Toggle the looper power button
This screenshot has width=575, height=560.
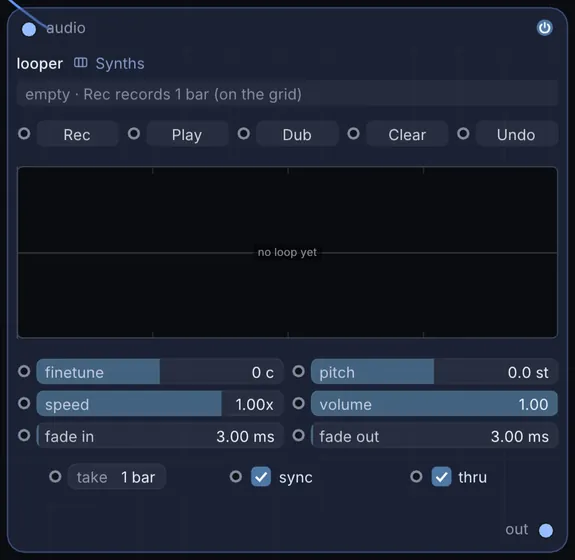[545, 28]
